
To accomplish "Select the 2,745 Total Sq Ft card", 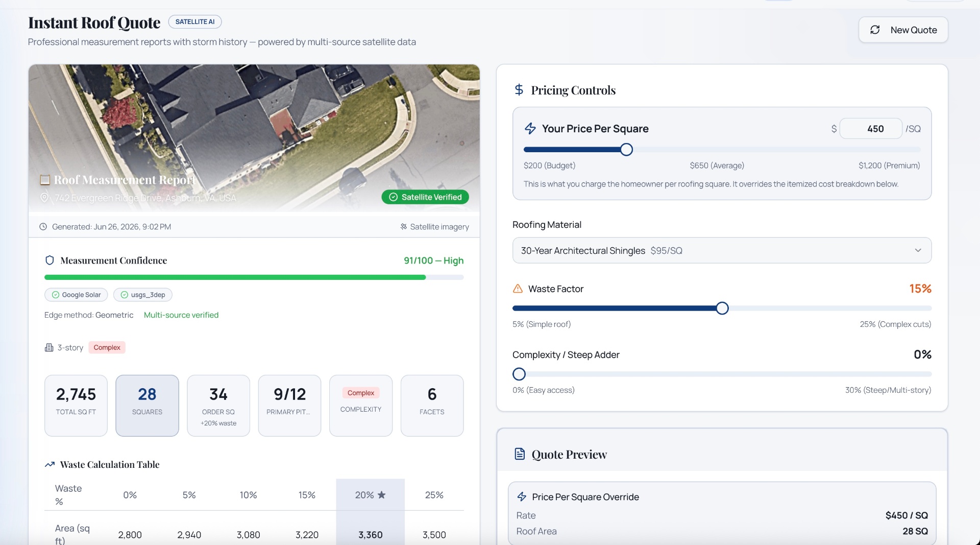I will [x=76, y=406].
